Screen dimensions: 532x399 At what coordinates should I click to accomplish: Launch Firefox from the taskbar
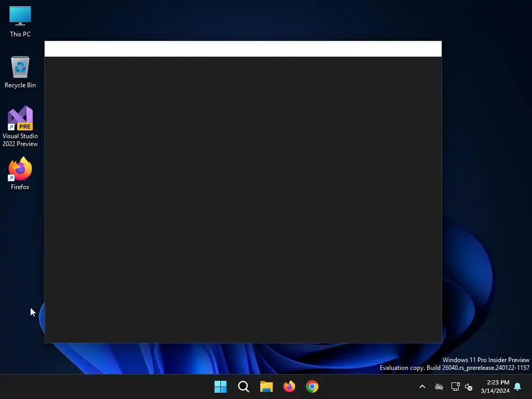[x=289, y=387]
